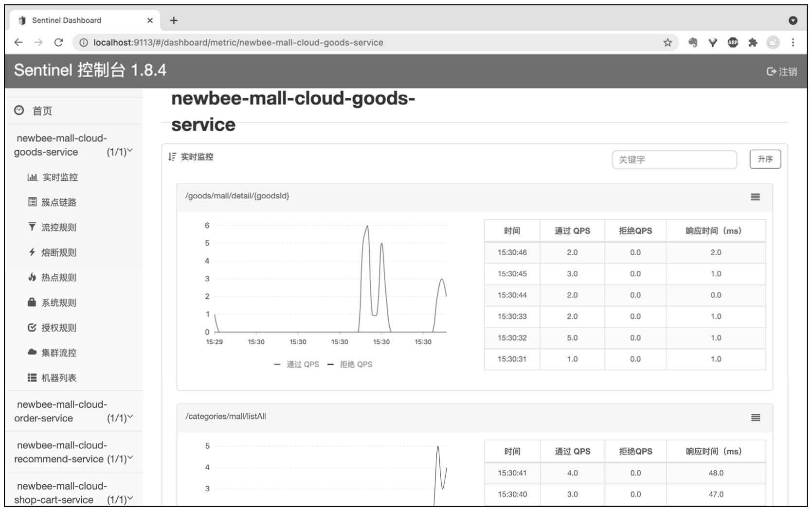Click the 15:30:32 time cell

click(512, 337)
